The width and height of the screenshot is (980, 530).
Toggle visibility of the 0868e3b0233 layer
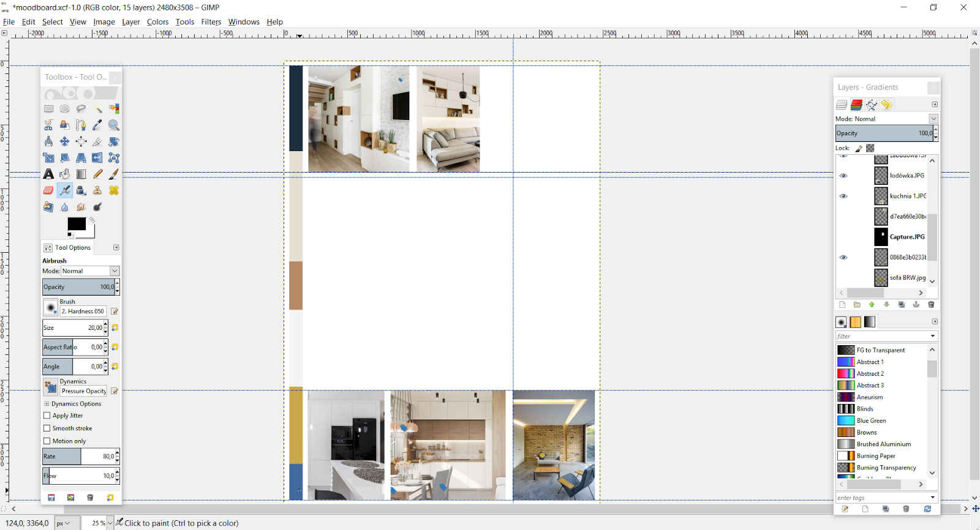point(843,258)
